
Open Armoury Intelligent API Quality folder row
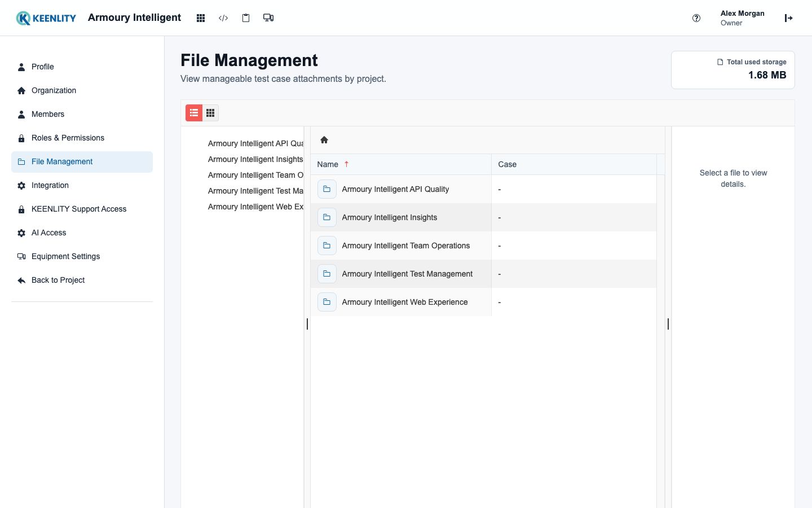click(483, 189)
